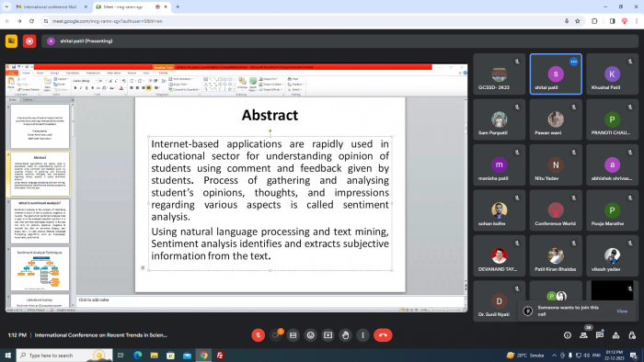644x362 pixels.
Task: Show the participants people panel
Action: 583,335
